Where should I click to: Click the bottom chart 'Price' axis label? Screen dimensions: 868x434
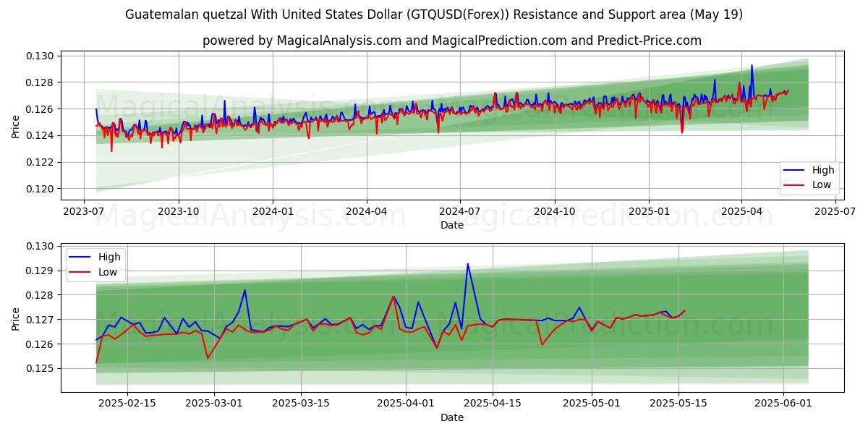pos(16,318)
